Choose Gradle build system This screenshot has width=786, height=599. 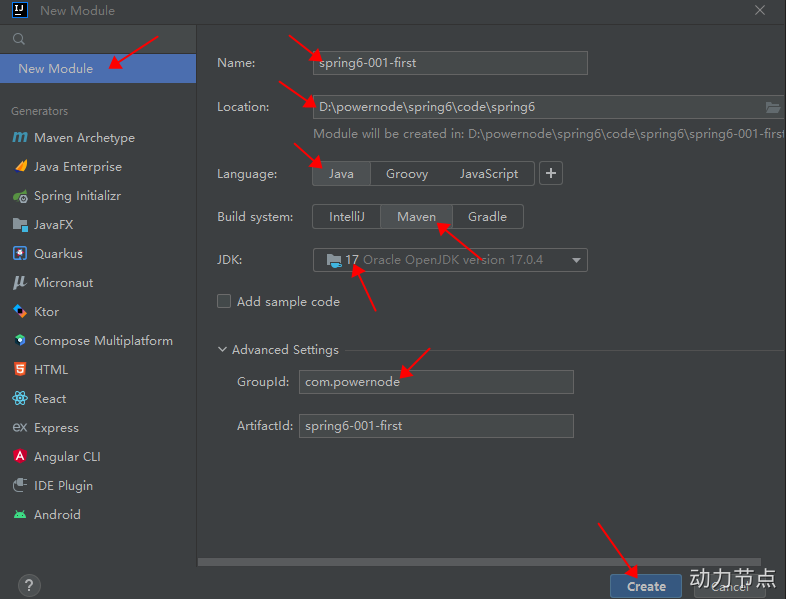488,217
